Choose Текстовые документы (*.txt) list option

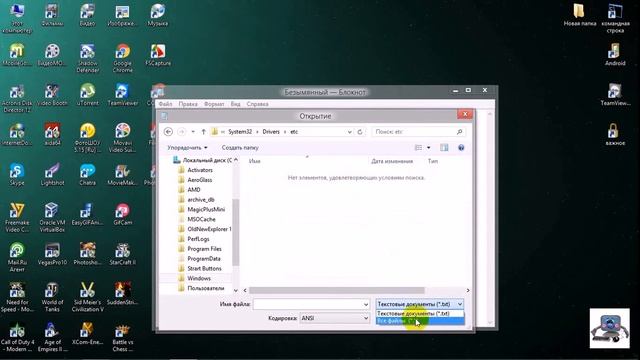(420, 313)
